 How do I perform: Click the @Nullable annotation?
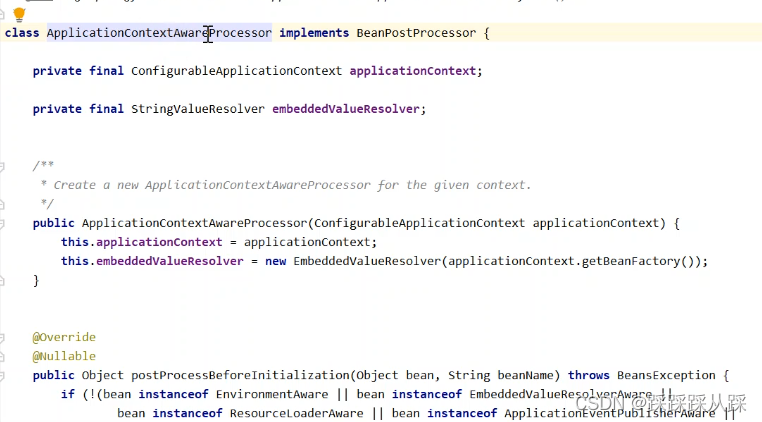[64, 356]
